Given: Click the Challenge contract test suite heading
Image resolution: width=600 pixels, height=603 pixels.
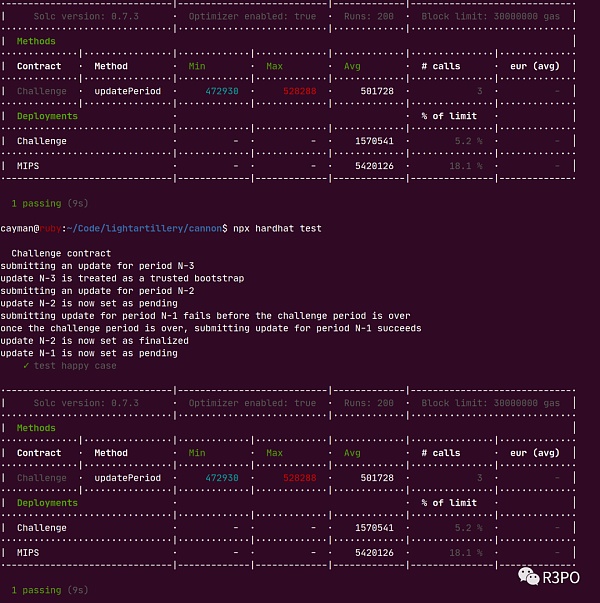Looking at the screenshot, I should [61, 253].
